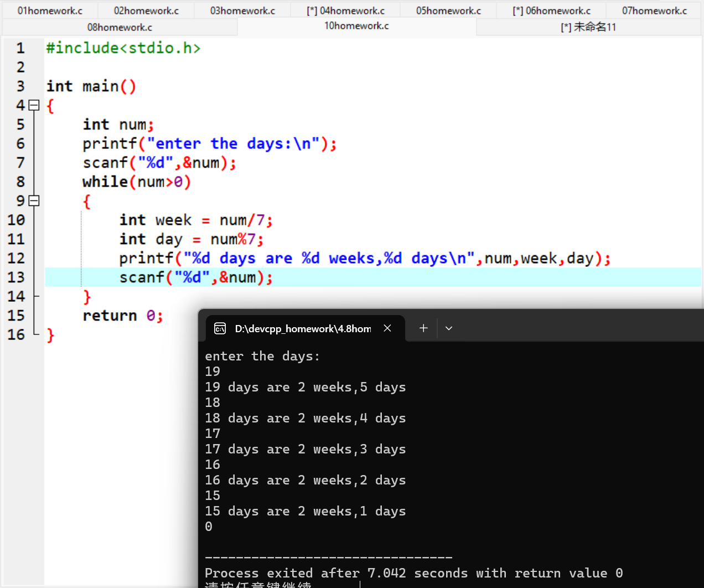
Task: Switch to the 02homework.c tab
Action: (146, 11)
